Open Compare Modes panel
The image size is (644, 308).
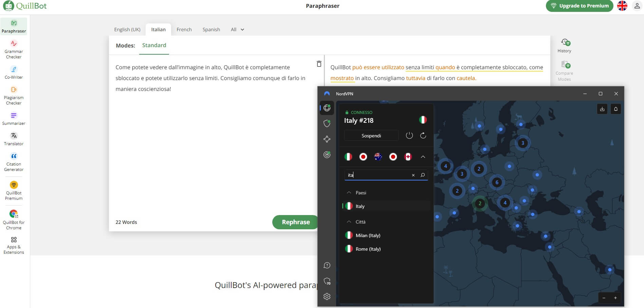[564, 71]
